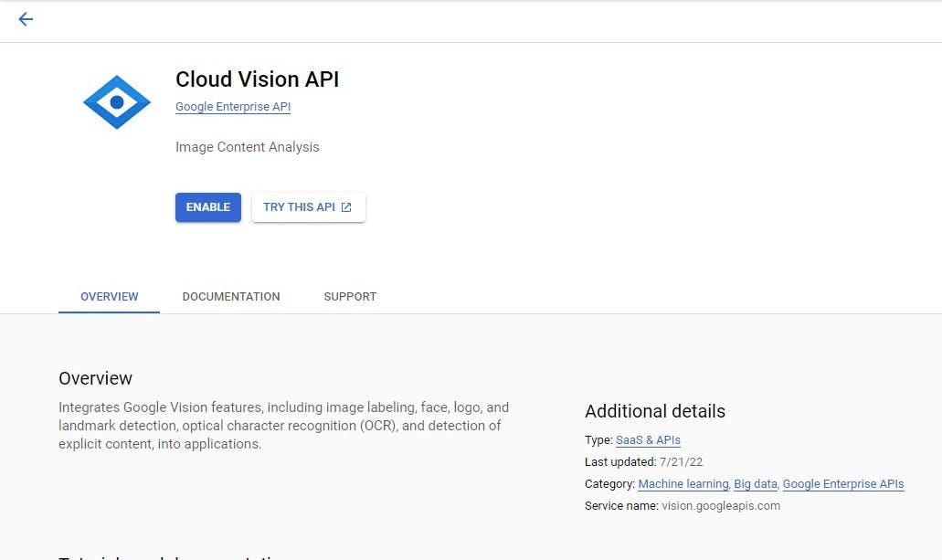Open the Google Enterprise APIs category link
The height and width of the screenshot is (560, 942).
tap(843, 483)
